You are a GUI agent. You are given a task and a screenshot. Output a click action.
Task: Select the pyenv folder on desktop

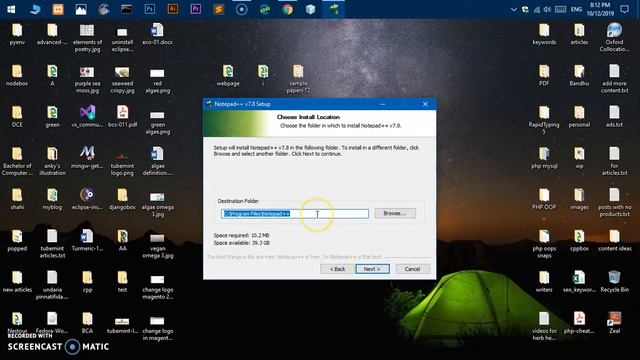[x=17, y=34]
